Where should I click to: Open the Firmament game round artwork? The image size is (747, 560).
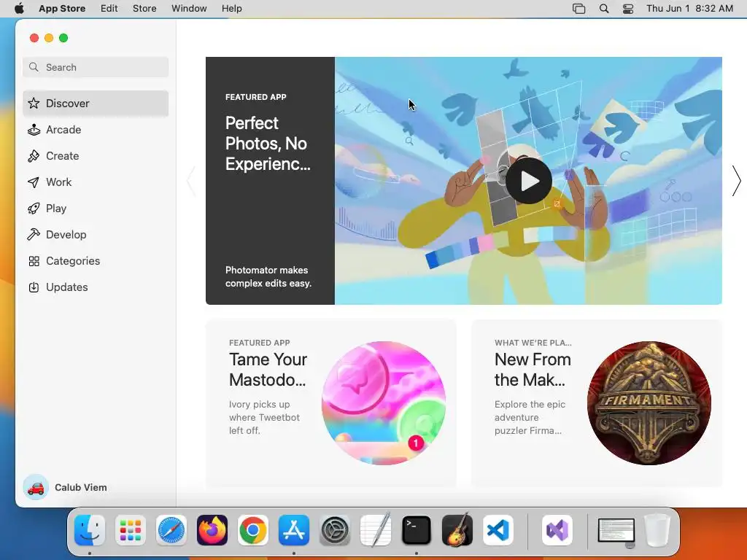click(x=649, y=402)
